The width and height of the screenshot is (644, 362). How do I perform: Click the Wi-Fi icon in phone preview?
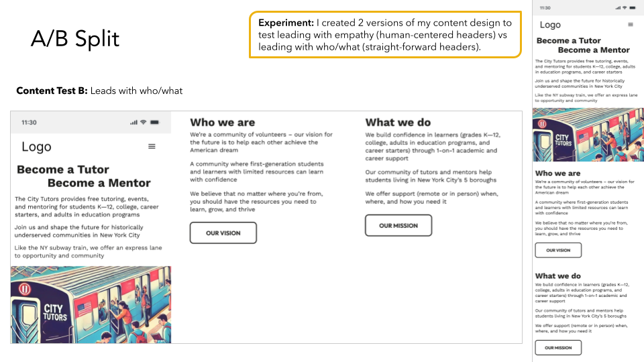[625, 8]
